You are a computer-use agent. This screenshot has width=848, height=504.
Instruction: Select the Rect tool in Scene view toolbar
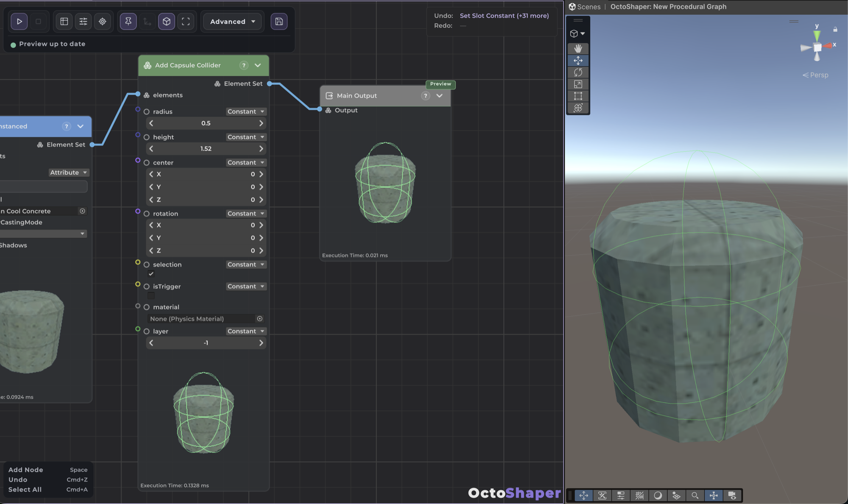(x=578, y=96)
